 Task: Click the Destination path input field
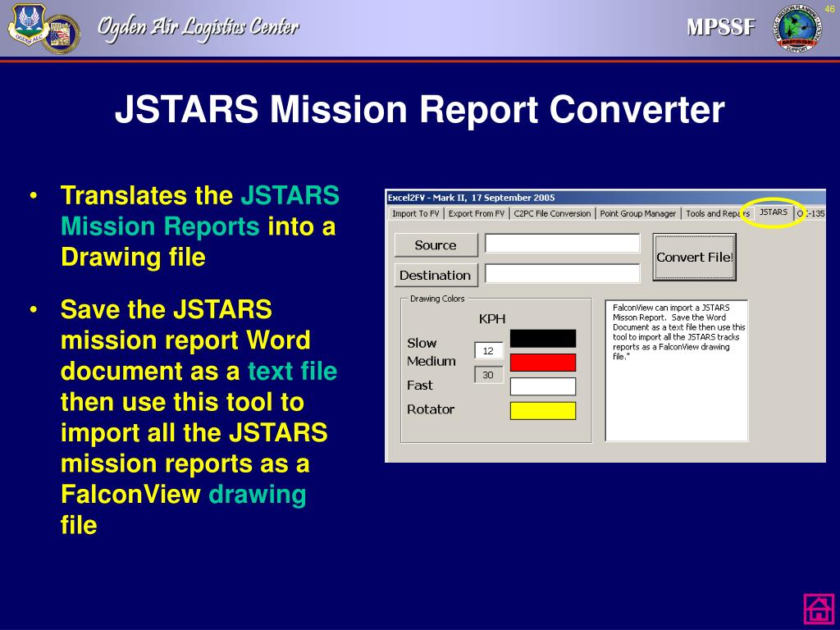[x=562, y=273]
